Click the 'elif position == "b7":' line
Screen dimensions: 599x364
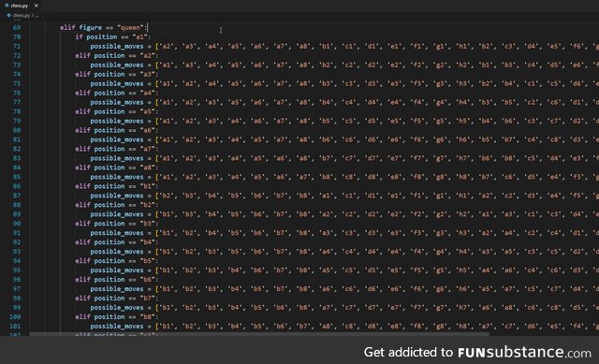click(116, 298)
